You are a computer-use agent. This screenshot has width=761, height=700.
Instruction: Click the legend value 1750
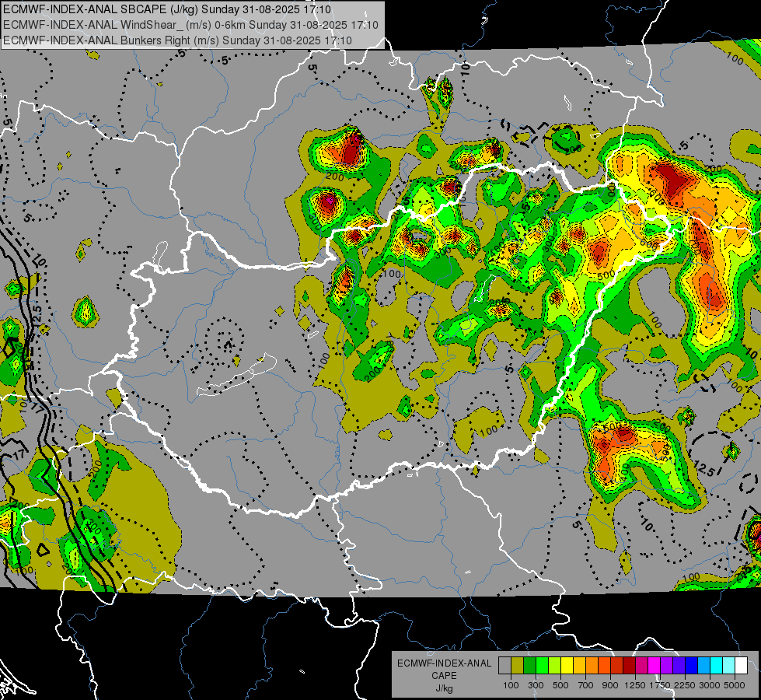[661, 685]
